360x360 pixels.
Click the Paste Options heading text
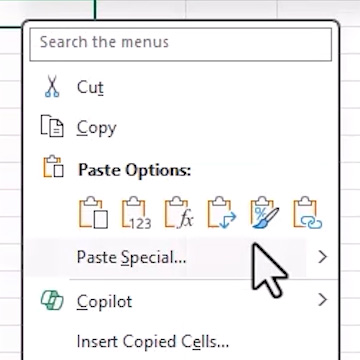click(134, 170)
